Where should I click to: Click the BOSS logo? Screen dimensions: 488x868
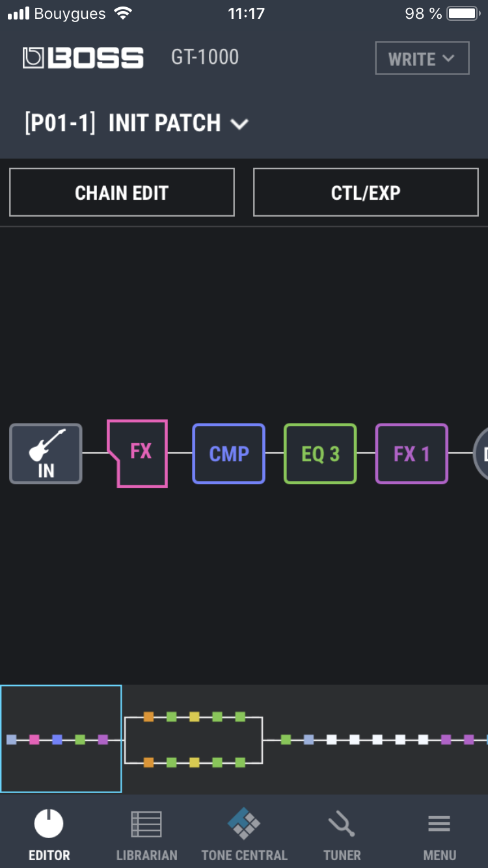tap(83, 58)
